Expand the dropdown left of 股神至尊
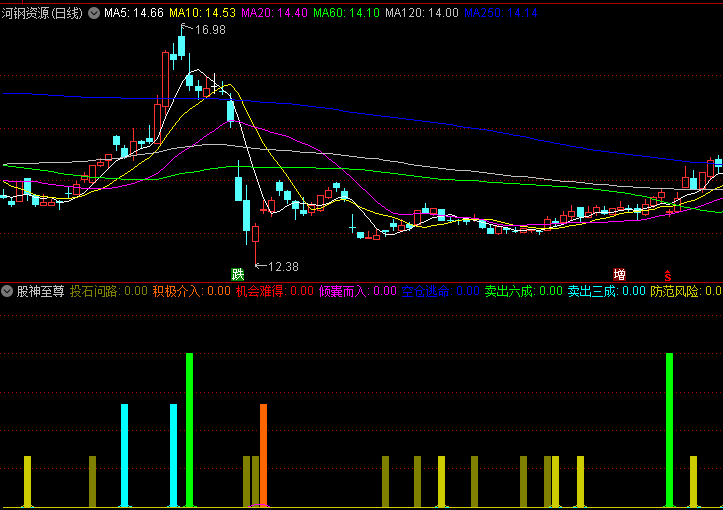 pos(7,291)
